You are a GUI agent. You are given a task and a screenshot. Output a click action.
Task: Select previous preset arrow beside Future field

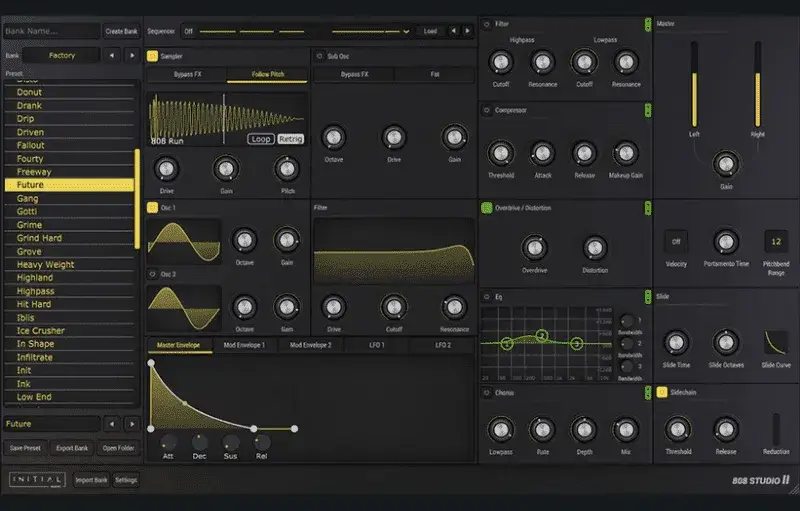click(x=112, y=424)
